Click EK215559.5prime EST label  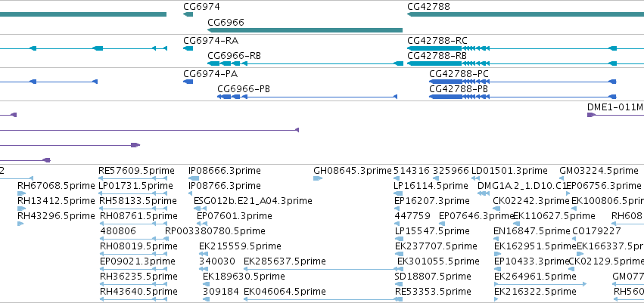pos(240,246)
